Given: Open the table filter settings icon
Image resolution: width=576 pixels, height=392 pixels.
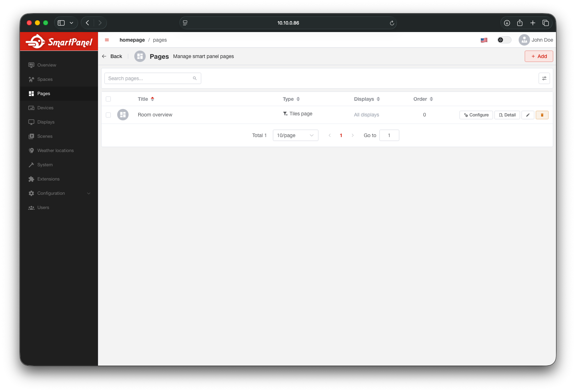Looking at the screenshot, I should coord(544,78).
